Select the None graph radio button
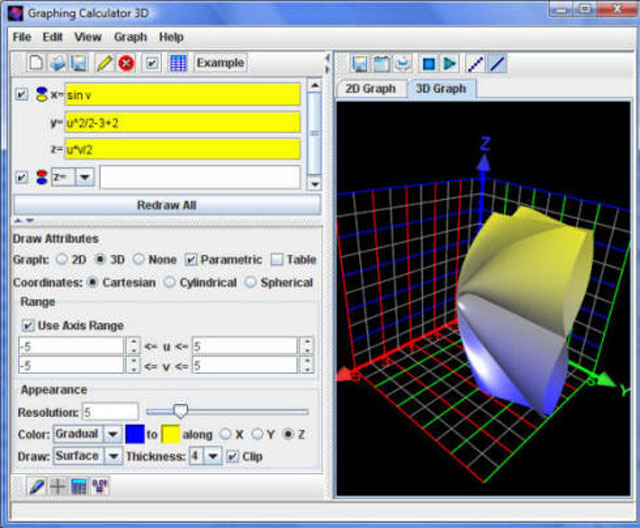The image size is (640, 528). pyautogui.click(x=139, y=259)
